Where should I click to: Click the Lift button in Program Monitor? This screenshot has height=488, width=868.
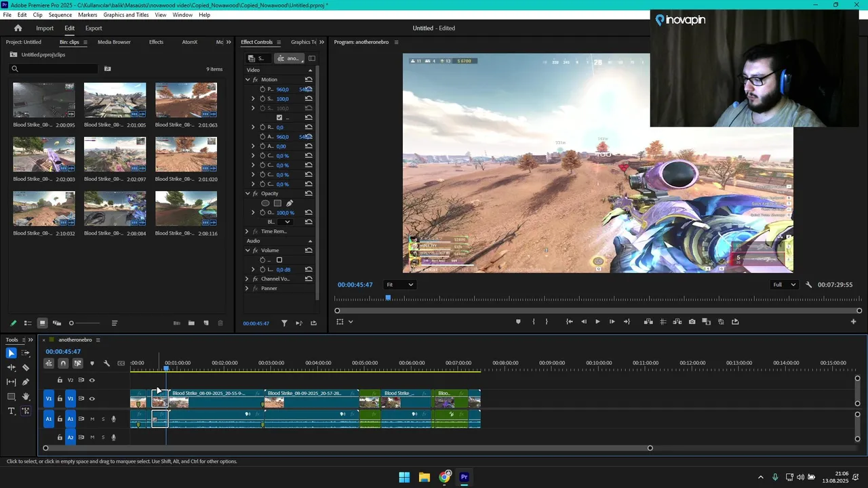point(648,322)
